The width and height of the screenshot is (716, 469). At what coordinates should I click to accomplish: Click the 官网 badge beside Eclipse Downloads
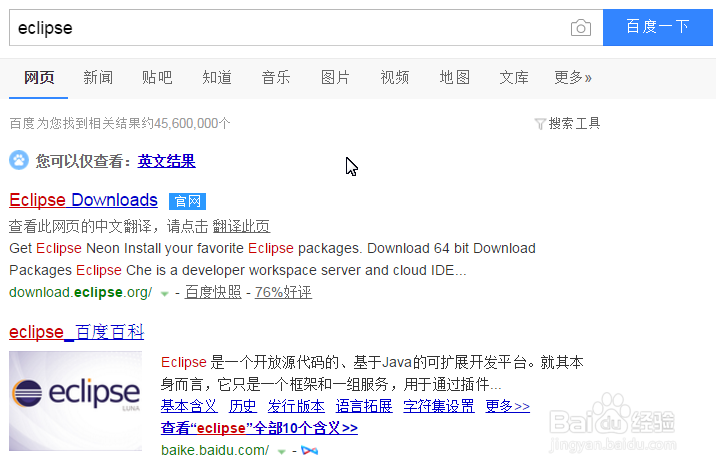pos(187,201)
